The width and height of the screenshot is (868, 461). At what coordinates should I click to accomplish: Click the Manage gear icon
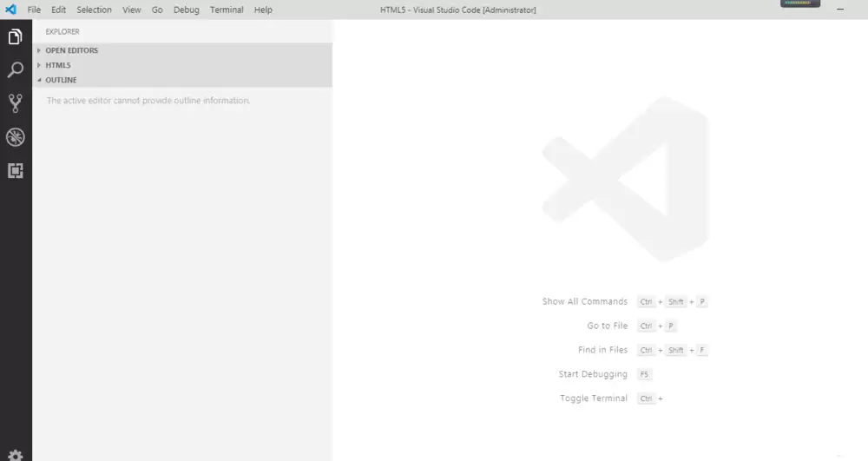15,453
